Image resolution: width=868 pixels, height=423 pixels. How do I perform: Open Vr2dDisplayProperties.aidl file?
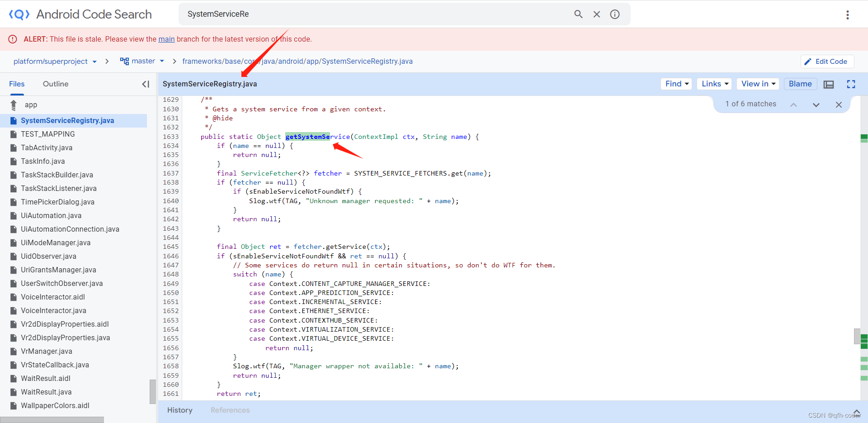(65, 324)
